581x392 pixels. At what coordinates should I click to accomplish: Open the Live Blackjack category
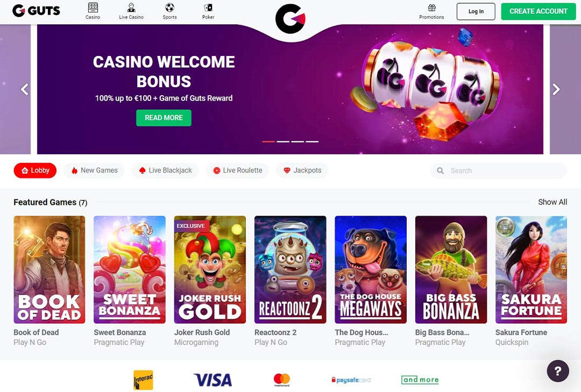tap(165, 170)
